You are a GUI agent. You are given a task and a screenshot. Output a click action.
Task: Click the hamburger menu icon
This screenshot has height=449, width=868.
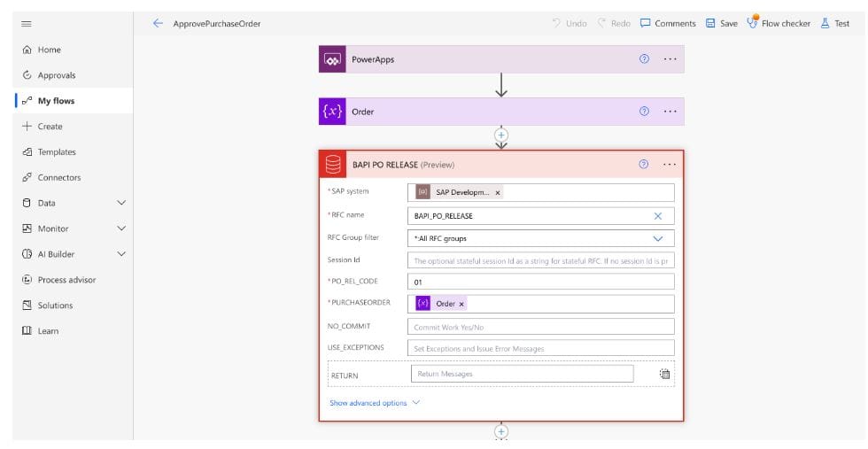[x=27, y=24]
